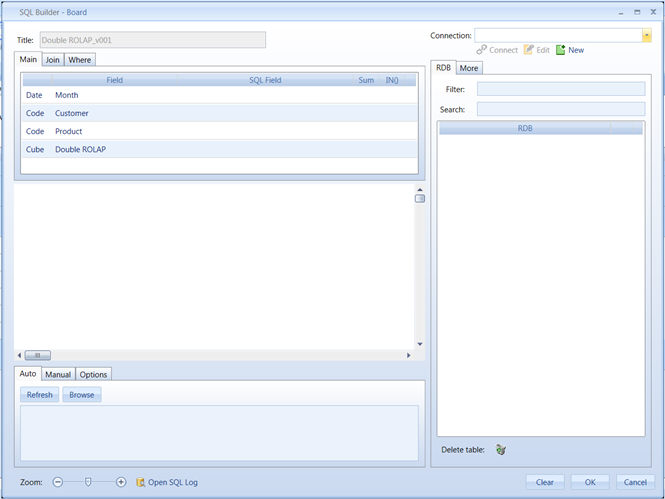Image resolution: width=665 pixels, height=499 pixels.
Task: Click the zoom in plus icon
Action: 121,482
